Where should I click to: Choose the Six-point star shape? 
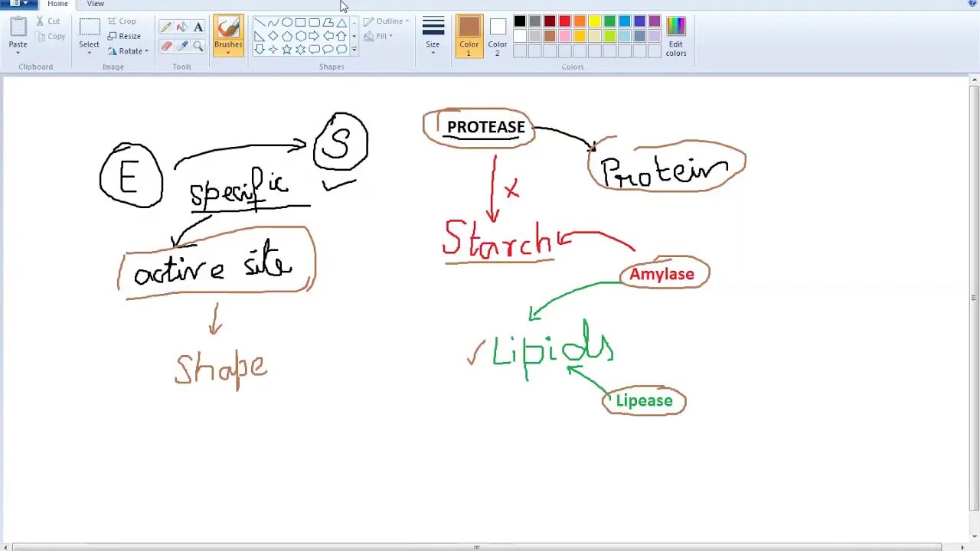coord(301,49)
